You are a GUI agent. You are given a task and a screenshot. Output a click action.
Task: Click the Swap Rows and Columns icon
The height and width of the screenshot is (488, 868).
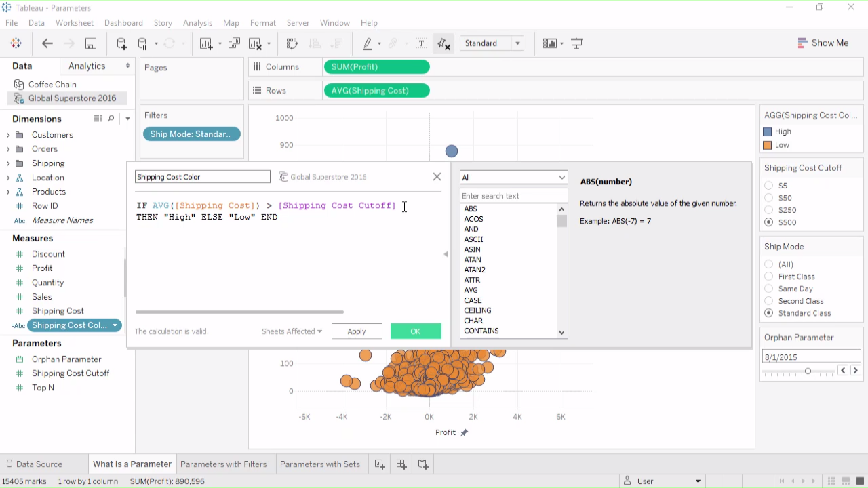click(292, 43)
